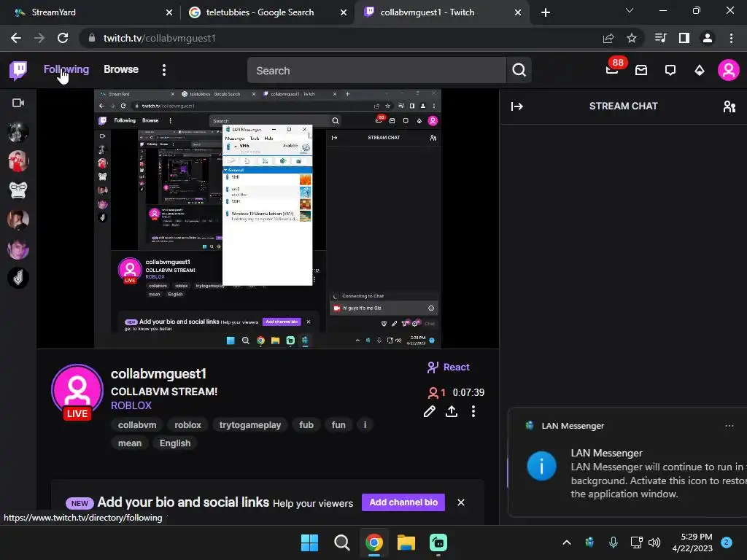Close the teletubbies Google Search tab

[344, 12]
